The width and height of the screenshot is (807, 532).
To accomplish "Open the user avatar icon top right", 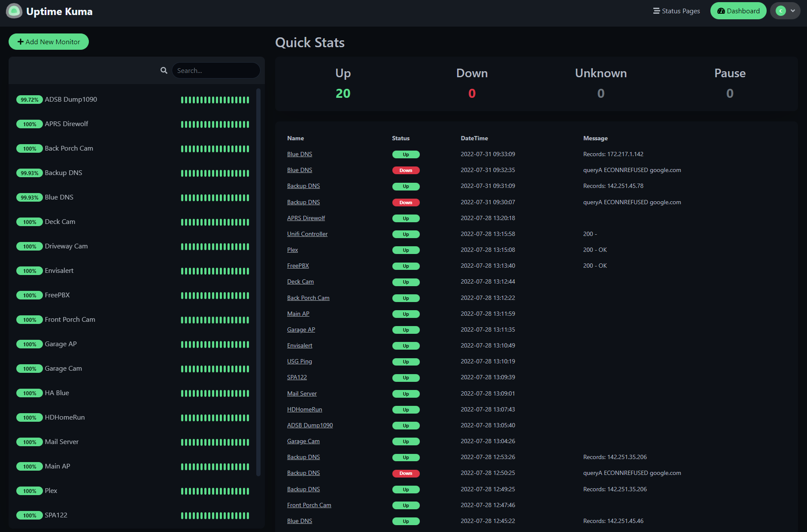I will click(x=781, y=11).
